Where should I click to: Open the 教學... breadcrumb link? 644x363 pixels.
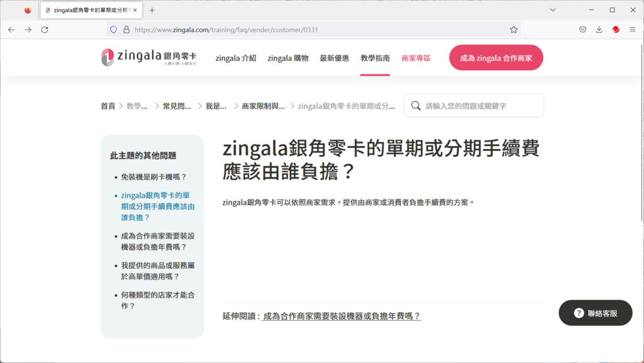(x=136, y=106)
